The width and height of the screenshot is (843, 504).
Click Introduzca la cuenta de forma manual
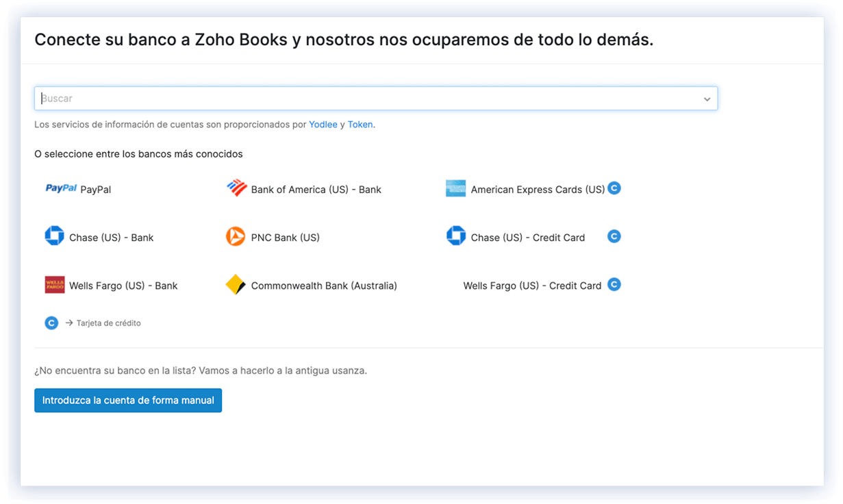127,400
